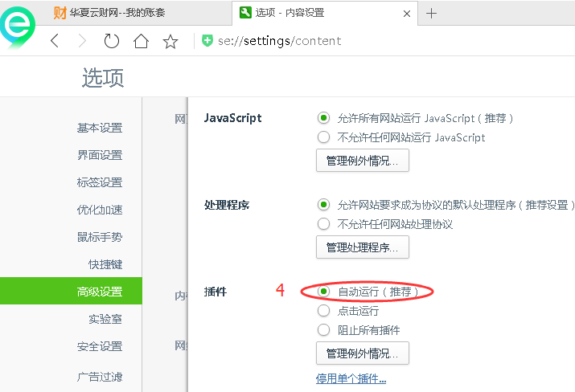Open 安全设置 sidebar section
Viewport: 575px width, 392px height.
100,346
